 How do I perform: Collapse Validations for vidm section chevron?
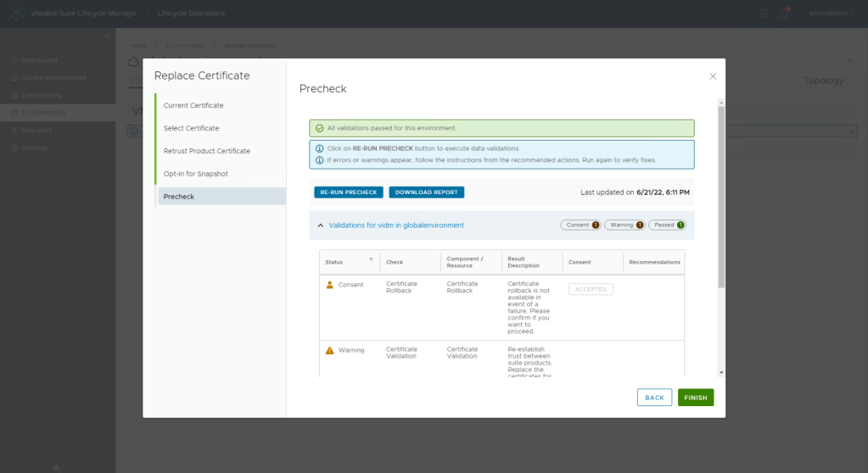320,225
